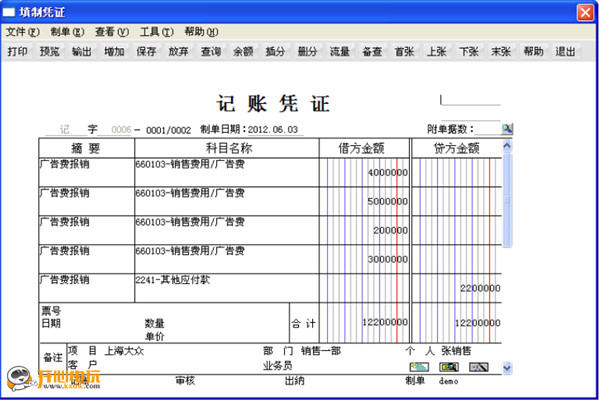Image resolution: width=600 pixels, height=400 pixels.
Task: Click lookup icon beside 附单据数 field
Action: pyautogui.click(x=507, y=129)
